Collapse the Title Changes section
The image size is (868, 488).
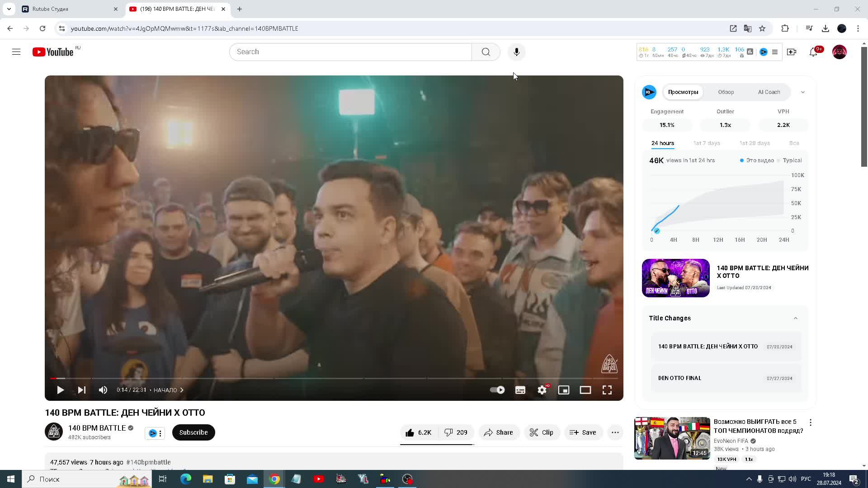pos(795,318)
